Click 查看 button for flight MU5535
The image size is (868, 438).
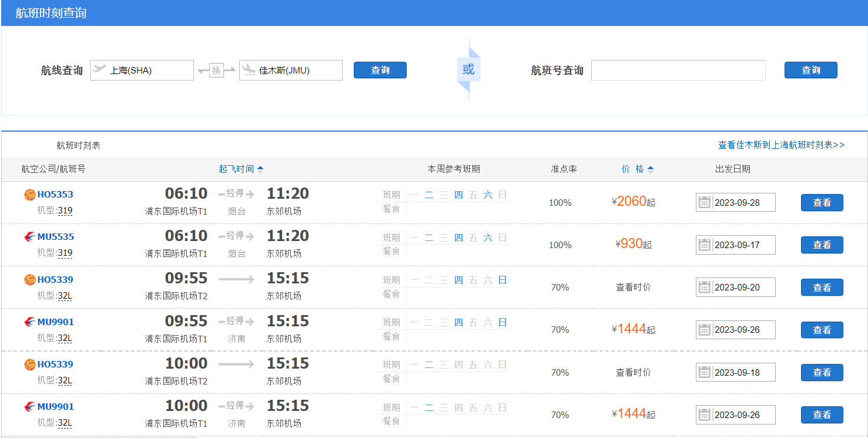pos(822,245)
